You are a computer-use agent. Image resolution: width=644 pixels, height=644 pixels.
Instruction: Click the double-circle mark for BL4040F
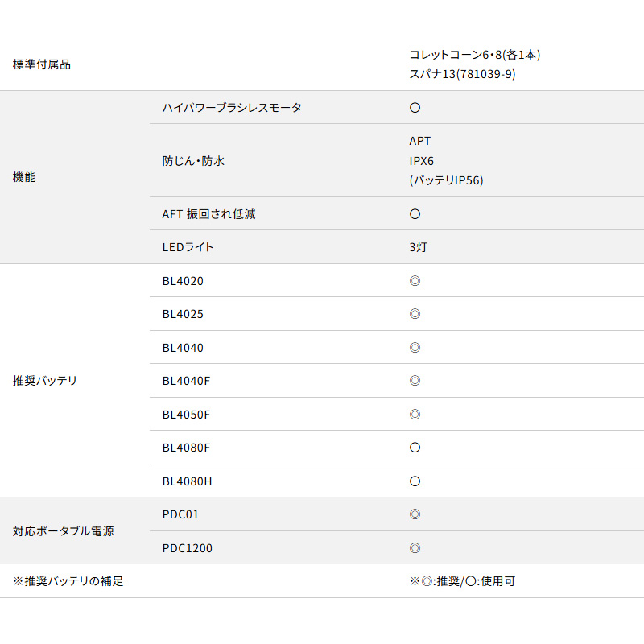[x=415, y=381]
